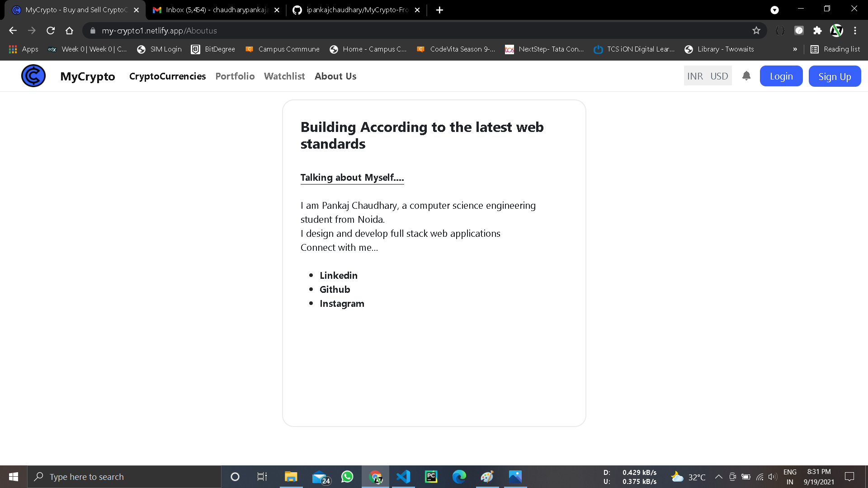Go back using the browser back arrow
This screenshot has width=868, height=488.
pos(13,31)
